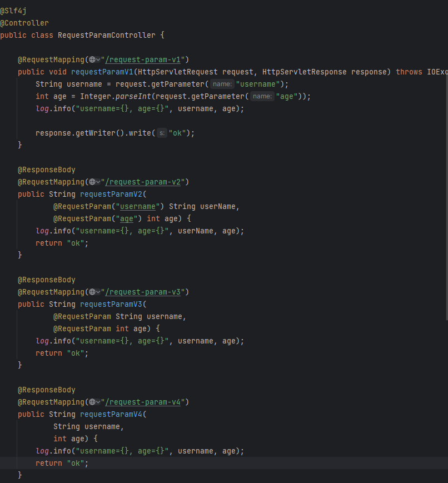The image size is (448, 483).
Task: Click the HttpServletRequest parameter type
Action: 178,72
